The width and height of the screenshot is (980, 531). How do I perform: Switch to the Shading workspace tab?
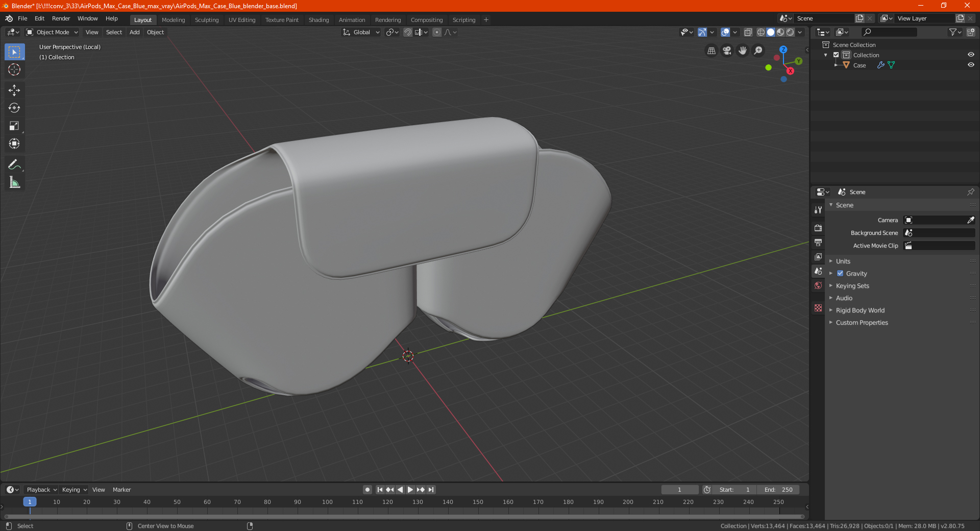[318, 20]
